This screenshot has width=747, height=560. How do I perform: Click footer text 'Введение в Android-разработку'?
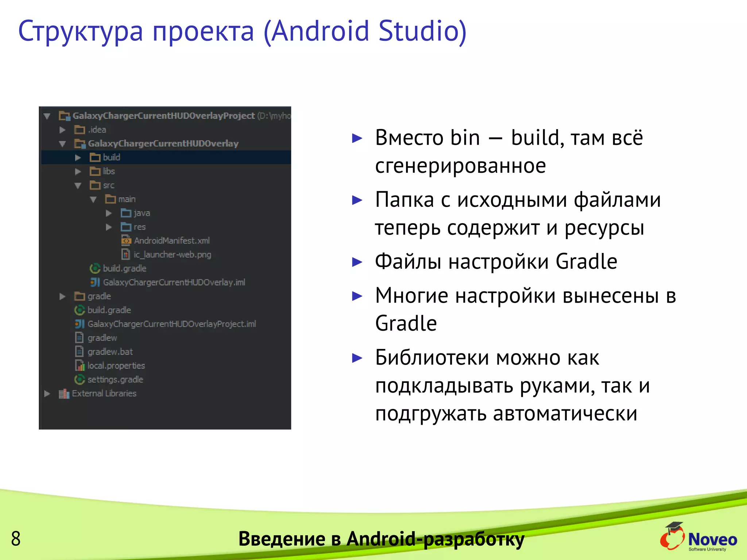382,538
